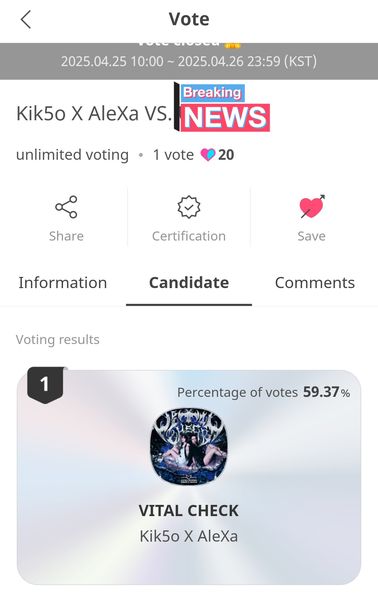Tap the voting period date banner
The image size is (378, 600).
click(189, 61)
